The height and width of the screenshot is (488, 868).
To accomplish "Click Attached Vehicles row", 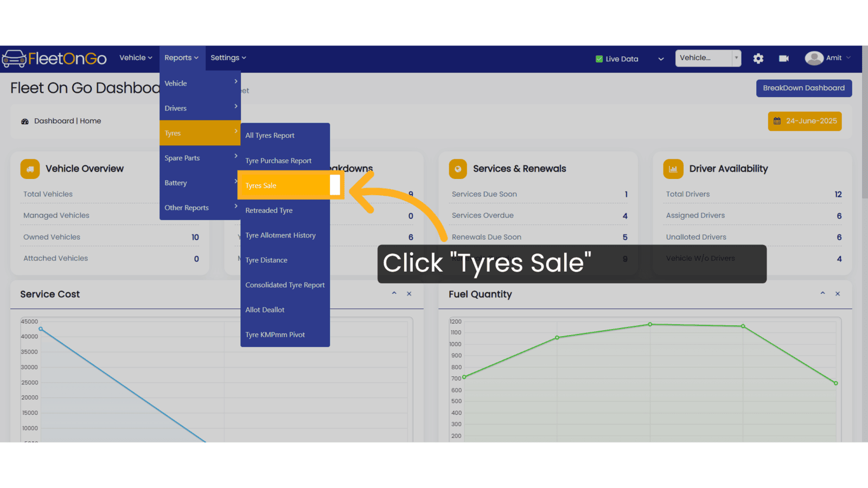I will pyautogui.click(x=111, y=259).
